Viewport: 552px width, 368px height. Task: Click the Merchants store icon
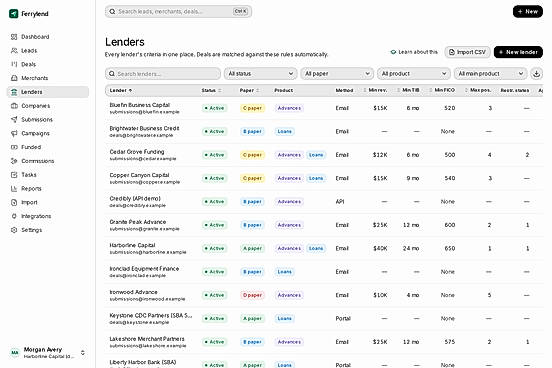[x=14, y=78]
